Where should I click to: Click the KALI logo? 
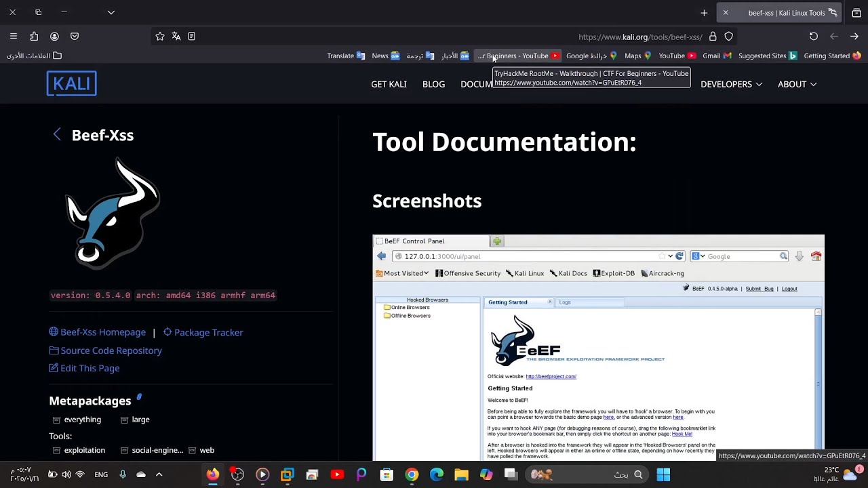tap(71, 83)
